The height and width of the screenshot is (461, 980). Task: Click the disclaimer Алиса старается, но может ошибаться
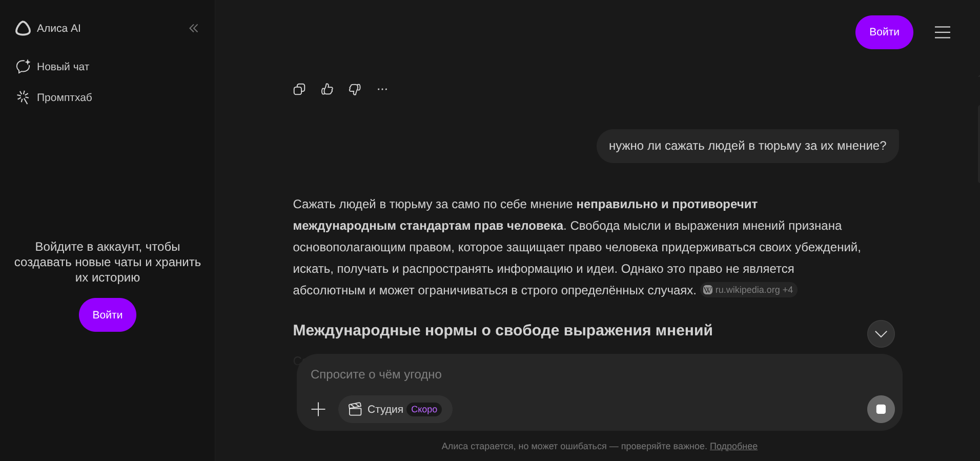tap(574, 446)
